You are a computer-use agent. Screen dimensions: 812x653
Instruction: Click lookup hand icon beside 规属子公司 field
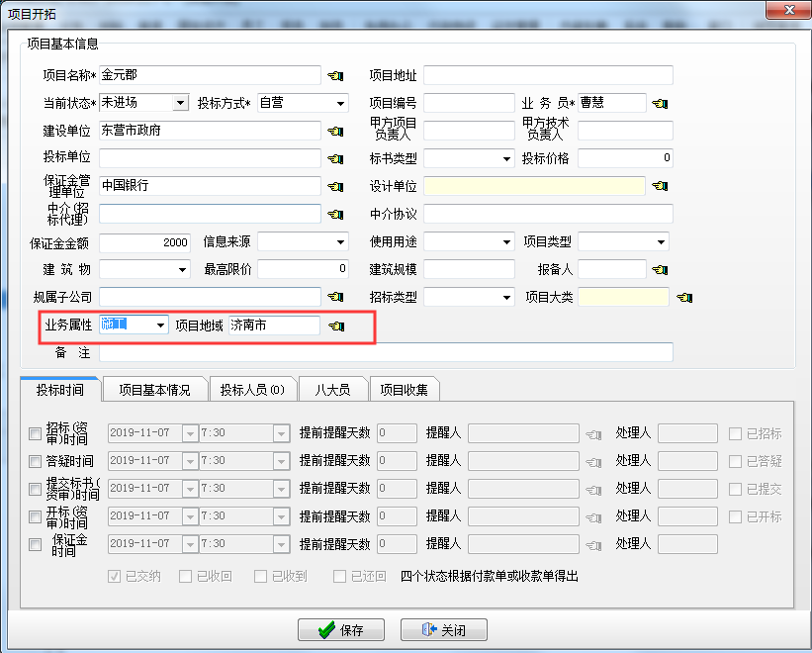(x=335, y=297)
